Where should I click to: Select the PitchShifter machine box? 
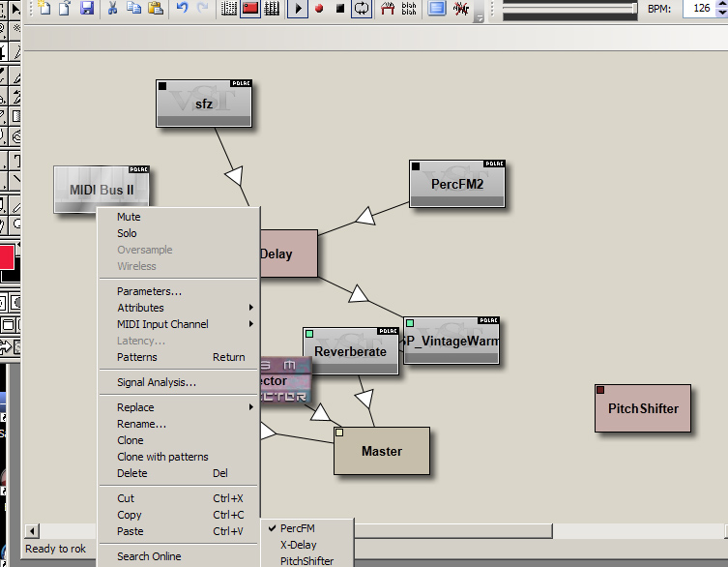tap(643, 408)
